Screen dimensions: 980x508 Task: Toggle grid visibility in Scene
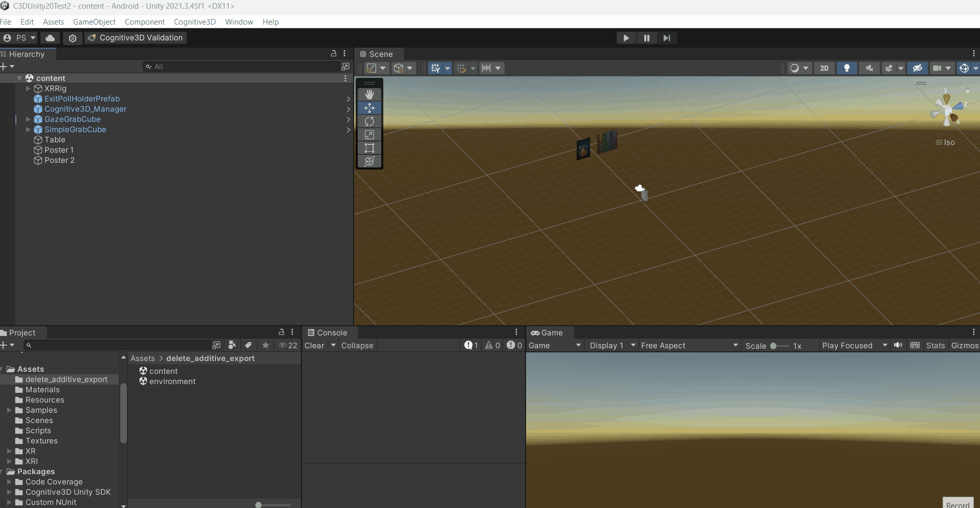click(x=435, y=68)
